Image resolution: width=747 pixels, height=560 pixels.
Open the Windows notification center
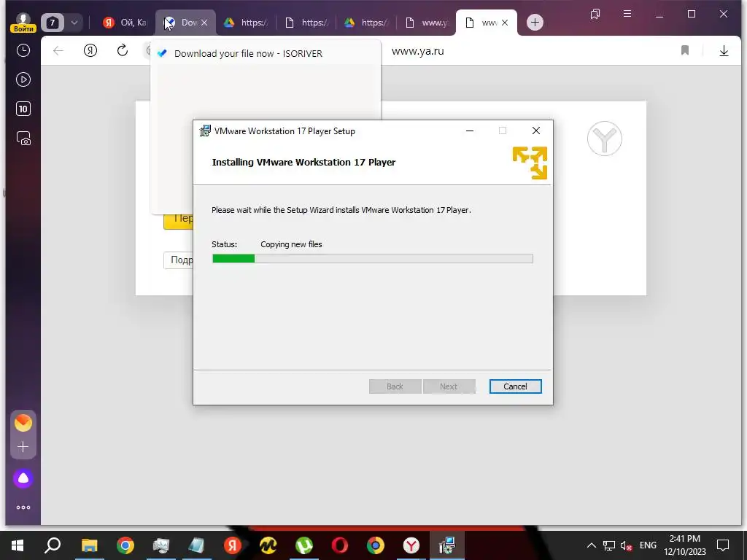(723, 545)
